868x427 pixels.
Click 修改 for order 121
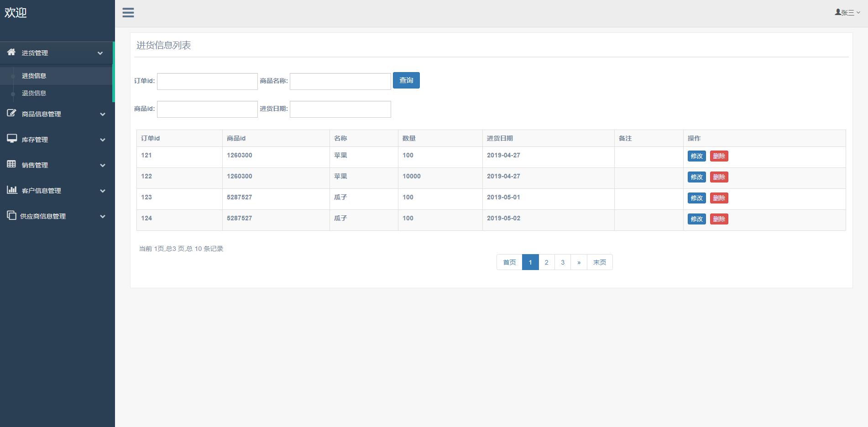(x=696, y=156)
